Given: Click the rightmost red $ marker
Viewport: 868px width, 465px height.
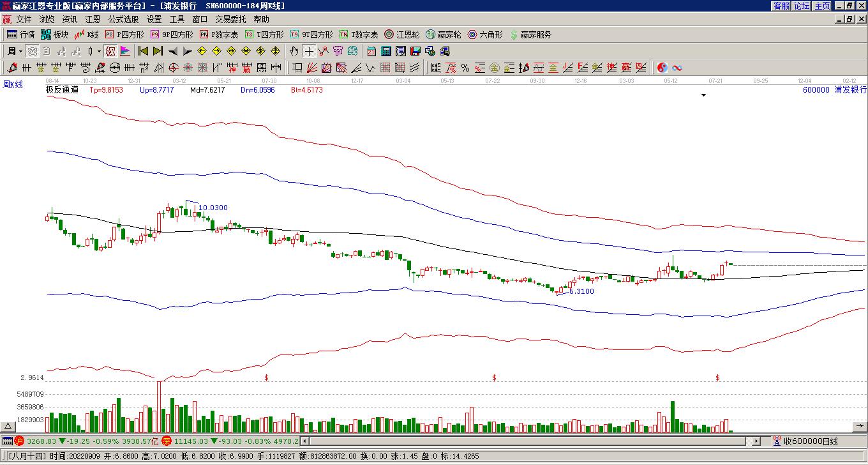Looking at the screenshot, I should pyautogui.click(x=717, y=378).
